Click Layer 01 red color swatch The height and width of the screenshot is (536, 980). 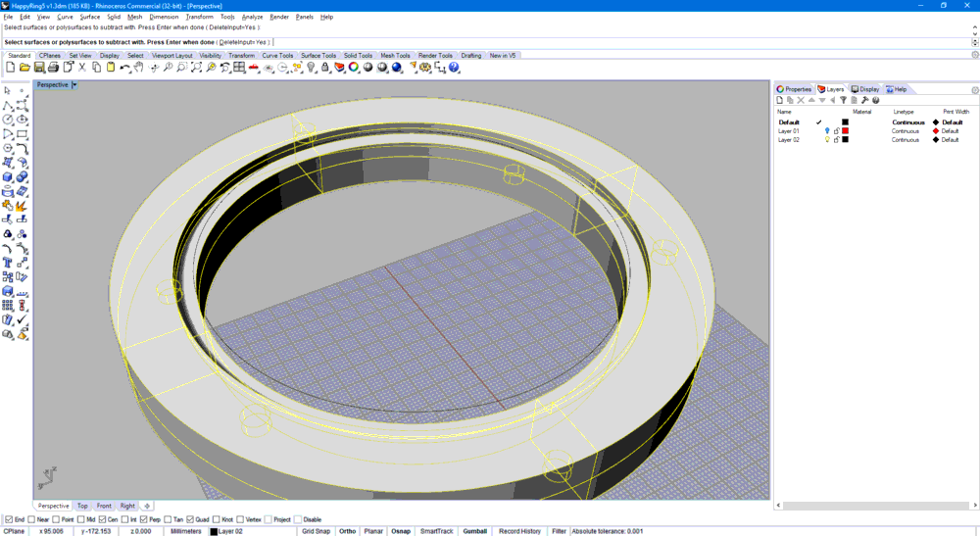coord(845,130)
